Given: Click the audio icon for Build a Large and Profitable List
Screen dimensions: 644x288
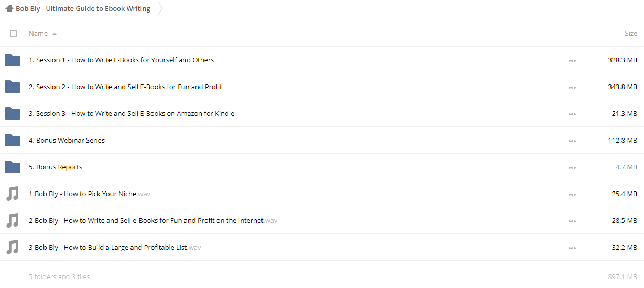Looking at the screenshot, I should [x=13, y=247].
